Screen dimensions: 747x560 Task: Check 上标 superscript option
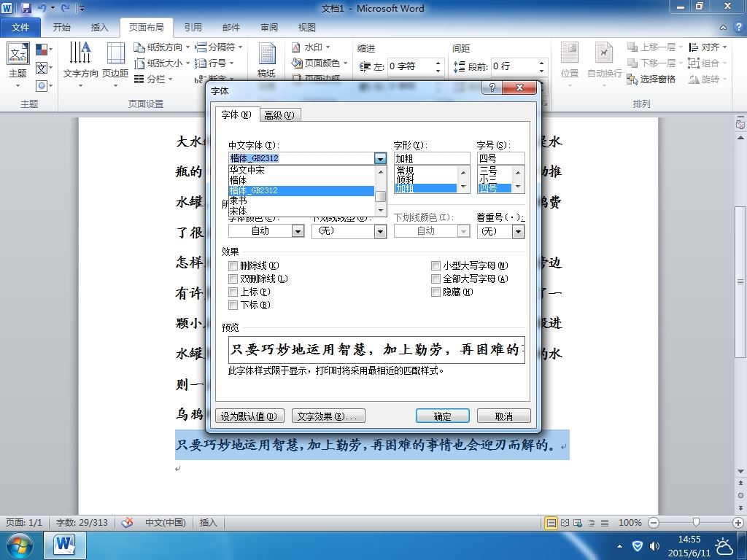point(233,292)
